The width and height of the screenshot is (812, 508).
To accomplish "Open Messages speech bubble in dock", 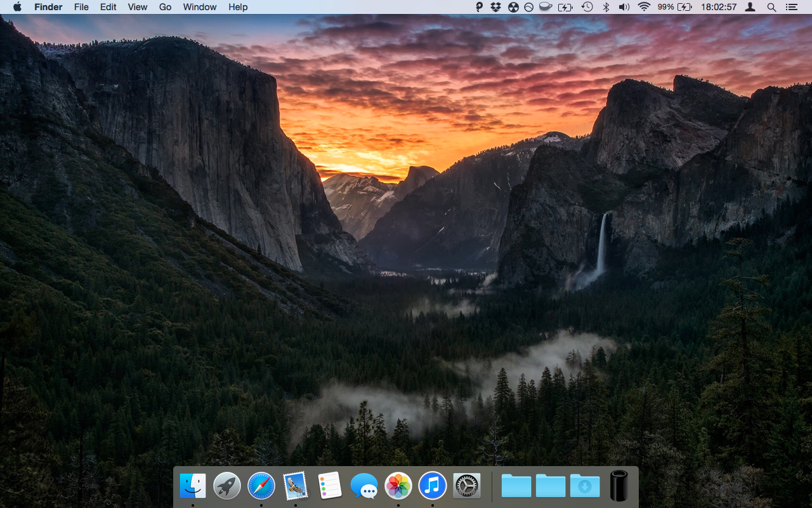I will coord(364,486).
